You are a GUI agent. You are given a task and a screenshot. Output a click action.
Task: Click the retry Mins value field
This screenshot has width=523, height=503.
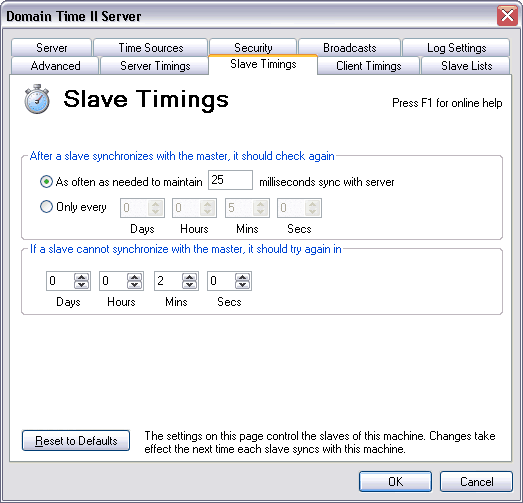pyautogui.click(x=168, y=281)
